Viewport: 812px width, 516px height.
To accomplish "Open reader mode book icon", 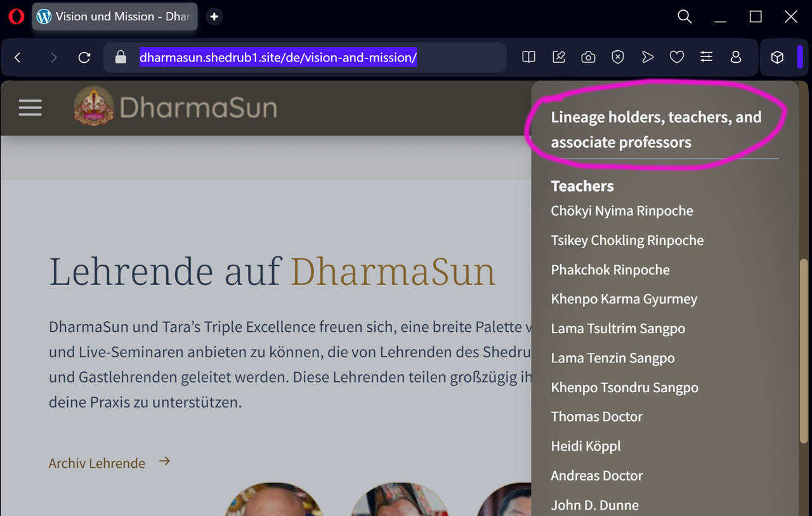I will 528,57.
